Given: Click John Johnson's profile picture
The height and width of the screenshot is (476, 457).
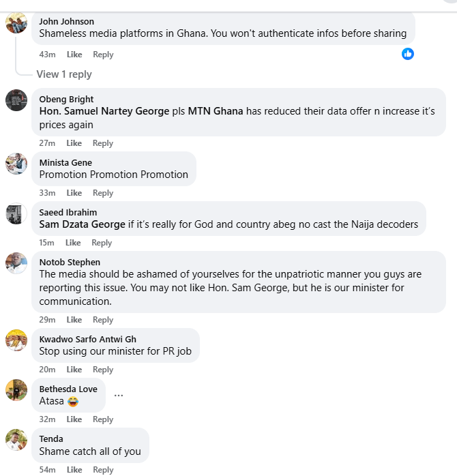Looking at the screenshot, I should tap(16, 23).
